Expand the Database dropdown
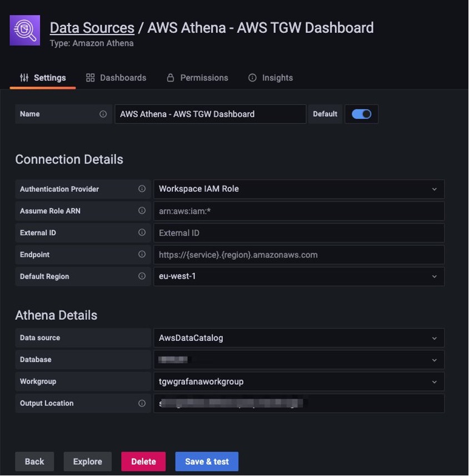469x476 pixels. [x=299, y=360]
